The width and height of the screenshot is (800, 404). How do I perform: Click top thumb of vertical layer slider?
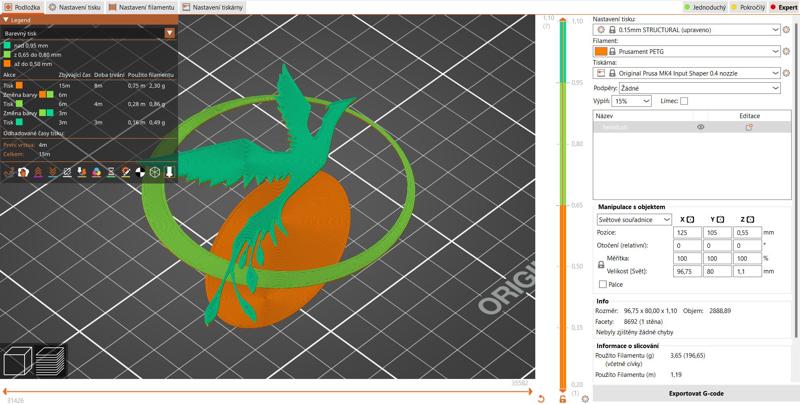[563, 21]
